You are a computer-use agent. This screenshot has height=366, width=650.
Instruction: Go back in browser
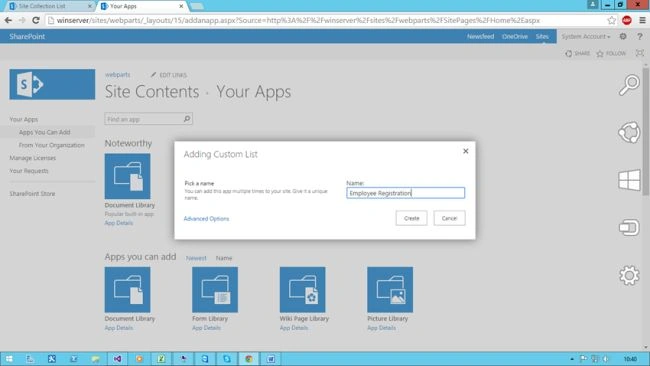pyautogui.click(x=8, y=20)
